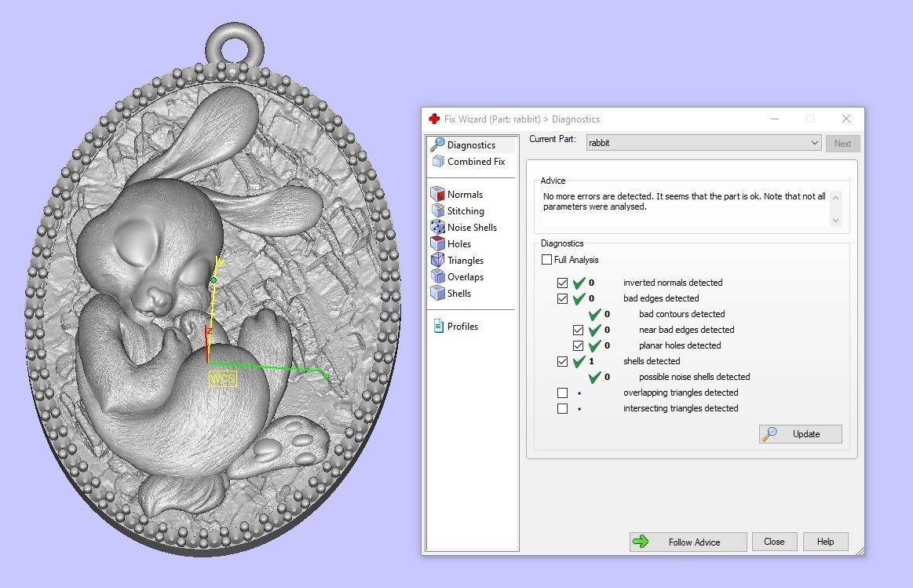Uncheck shells detected checkbox

click(x=562, y=362)
